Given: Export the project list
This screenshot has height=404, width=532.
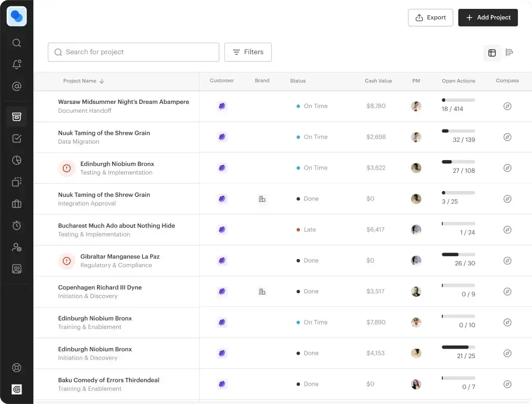Looking at the screenshot, I should [x=430, y=17].
